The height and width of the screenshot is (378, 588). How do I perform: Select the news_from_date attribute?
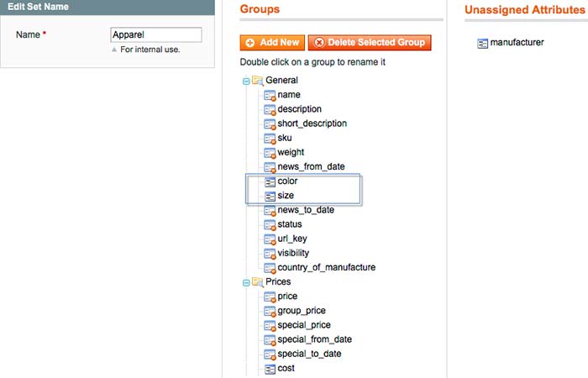coord(311,166)
